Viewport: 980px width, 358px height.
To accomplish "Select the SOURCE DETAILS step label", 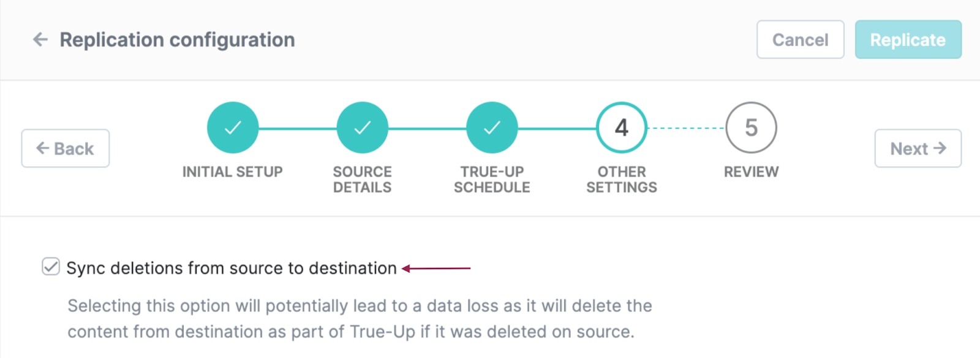I will pos(363,180).
